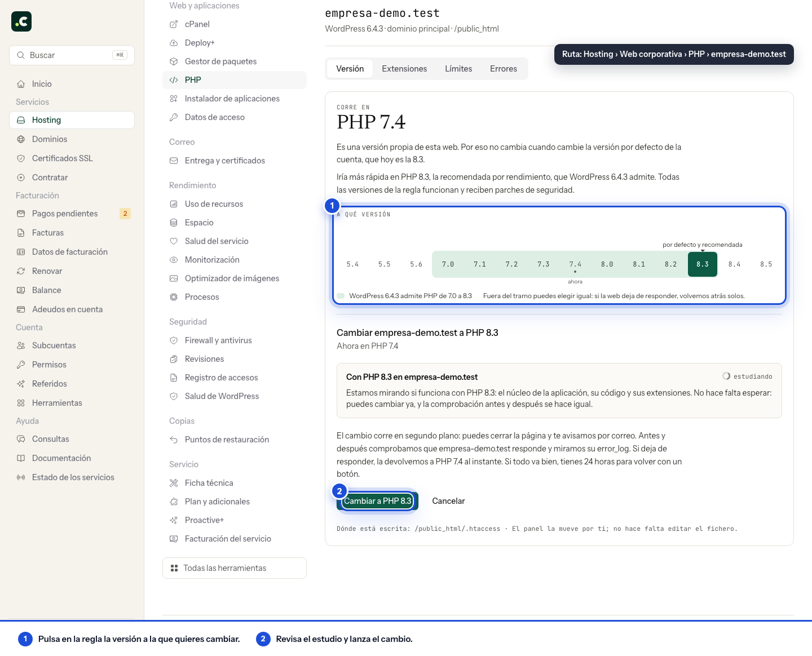Click the Contratar plus-circle icon
This screenshot has width=812, height=656.
click(21, 178)
